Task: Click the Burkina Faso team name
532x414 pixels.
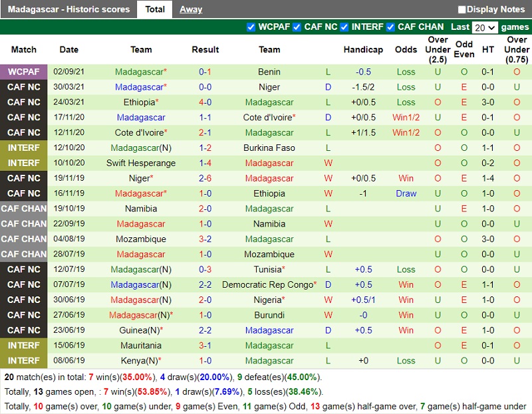Action: (269, 148)
